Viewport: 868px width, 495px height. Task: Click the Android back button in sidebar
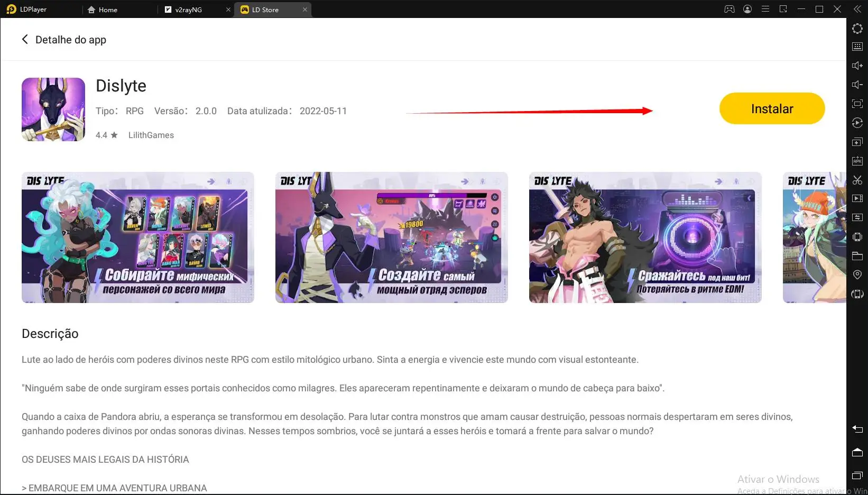click(857, 429)
